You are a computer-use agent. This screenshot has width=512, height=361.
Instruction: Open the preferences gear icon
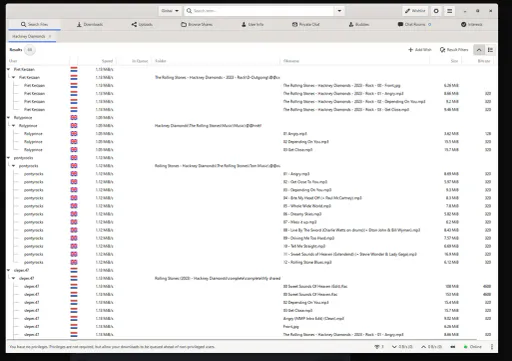(x=436, y=11)
